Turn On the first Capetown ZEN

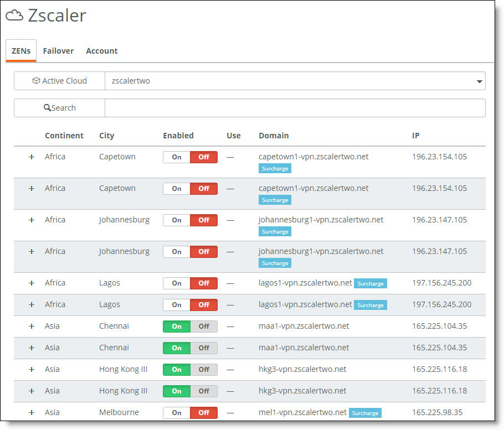[177, 157]
